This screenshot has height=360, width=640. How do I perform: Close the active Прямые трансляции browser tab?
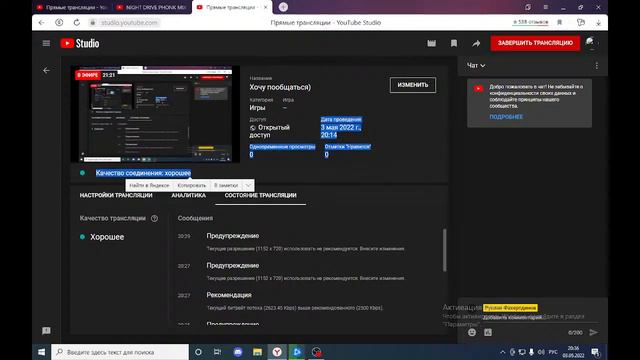(265, 7)
